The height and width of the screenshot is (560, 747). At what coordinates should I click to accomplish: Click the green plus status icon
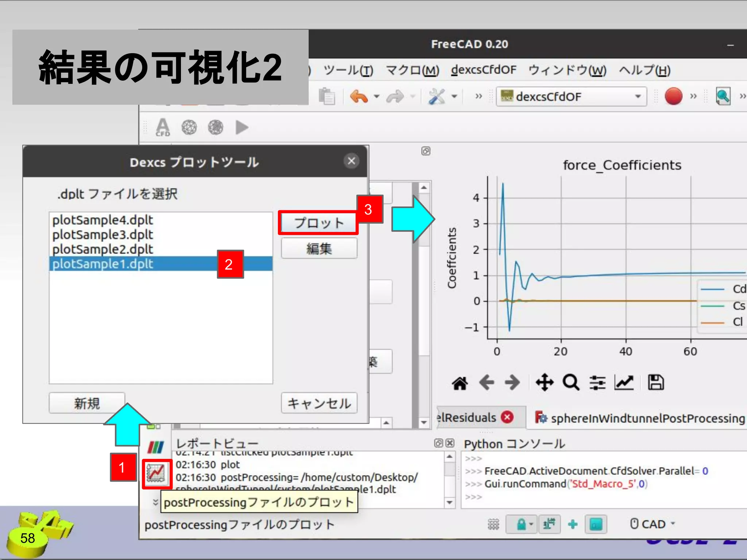pos(573,525)
